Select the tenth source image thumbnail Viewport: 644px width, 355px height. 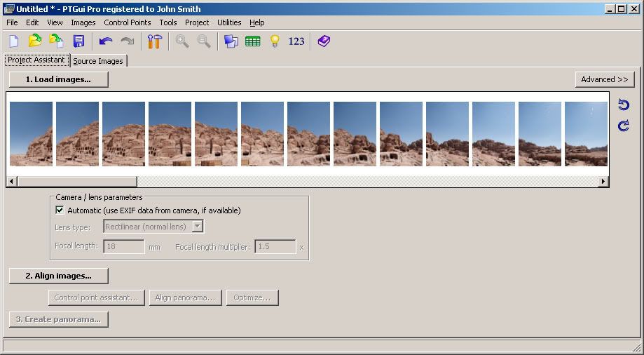point(447,134)
